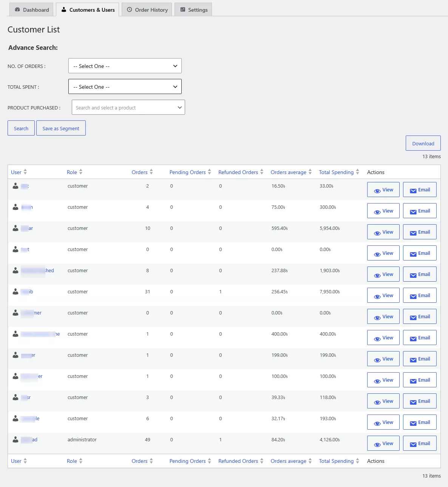
Task: View customer with 400.00 total spending
Action: [383, 338]
